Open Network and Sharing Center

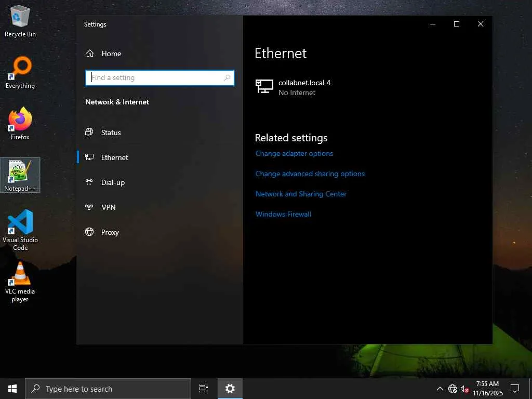coord(301,194)
